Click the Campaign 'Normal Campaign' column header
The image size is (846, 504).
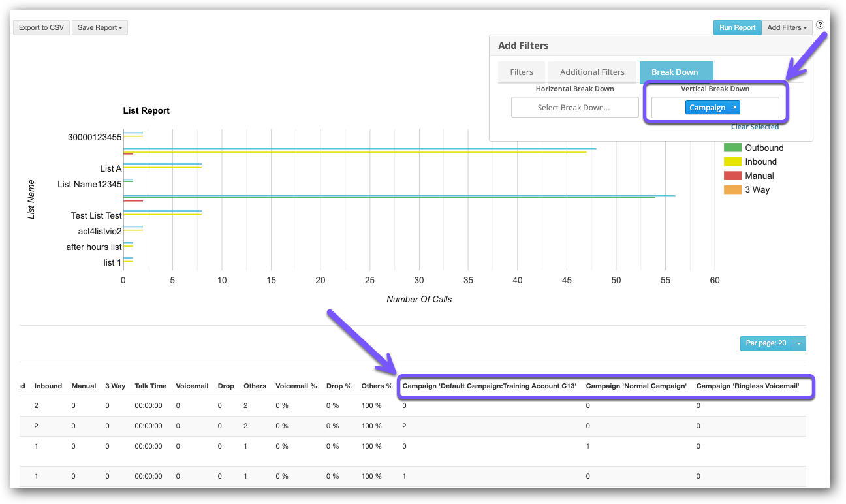tap(636, 386)
